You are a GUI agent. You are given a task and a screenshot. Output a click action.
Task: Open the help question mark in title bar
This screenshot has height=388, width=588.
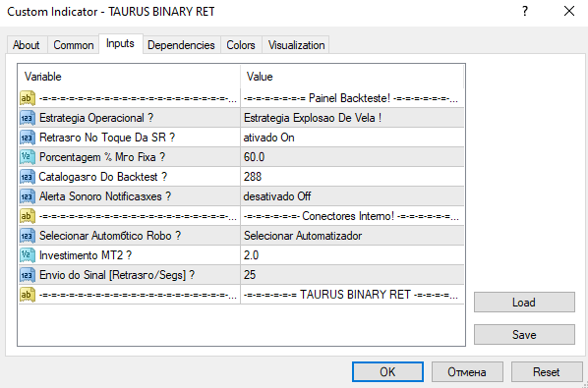525,11
